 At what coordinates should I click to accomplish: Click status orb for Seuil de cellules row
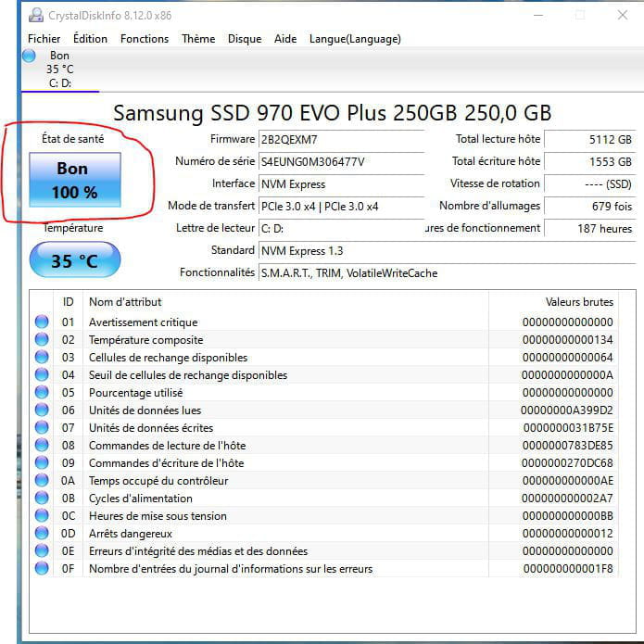coord(42,374)
